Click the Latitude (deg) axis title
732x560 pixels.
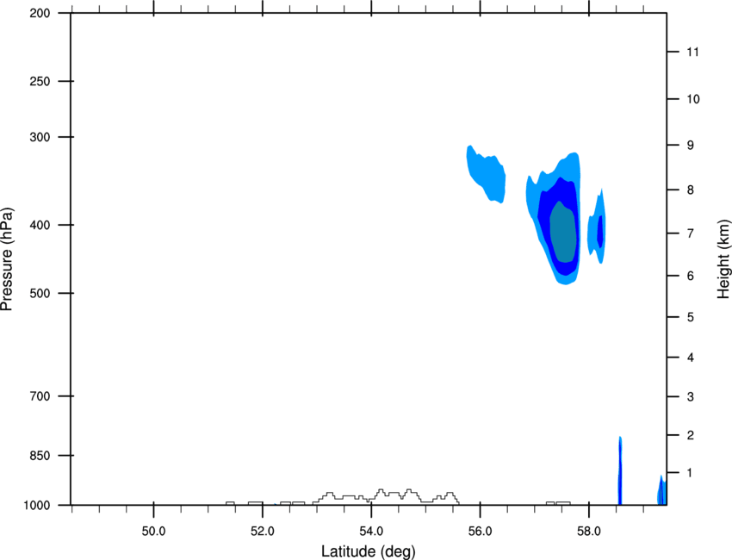click(369, 551)
